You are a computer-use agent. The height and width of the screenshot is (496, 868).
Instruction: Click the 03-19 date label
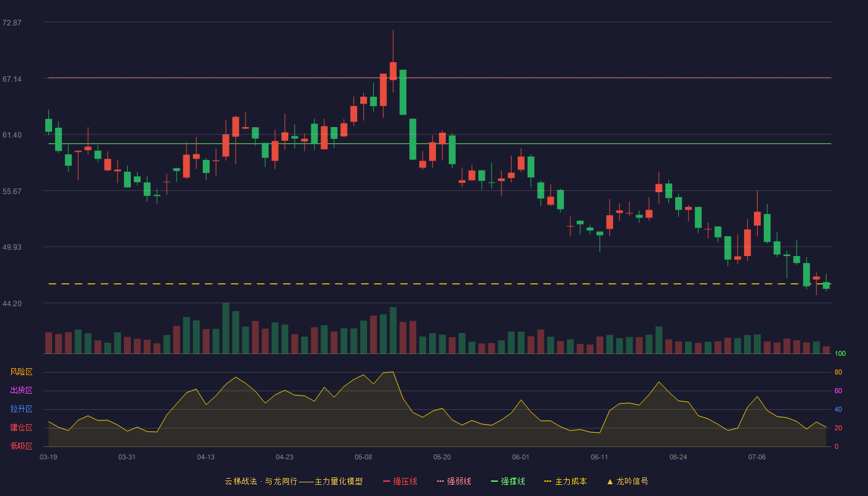click(48, 457)
